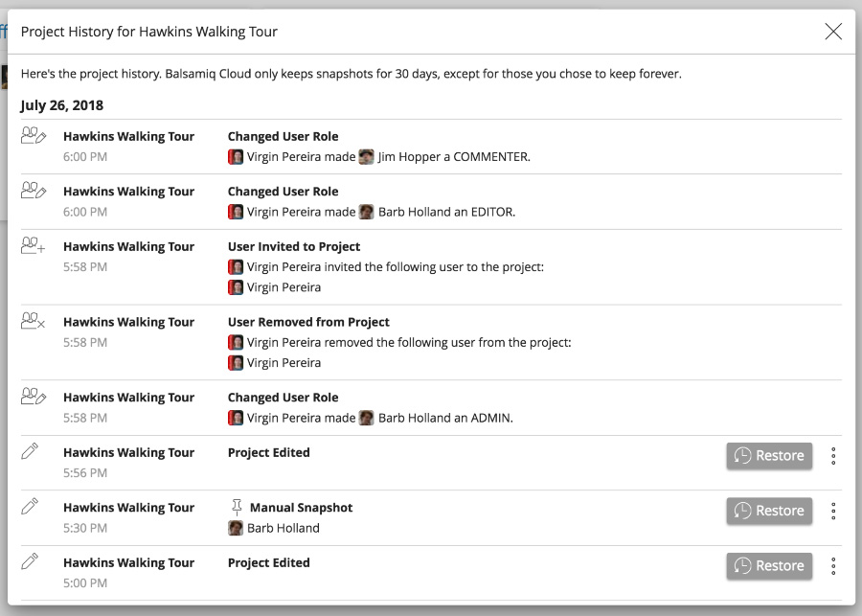Select the Manual Snapshot entry title
The width and height of the screenshot is (862, 616).
click(301, 508)
